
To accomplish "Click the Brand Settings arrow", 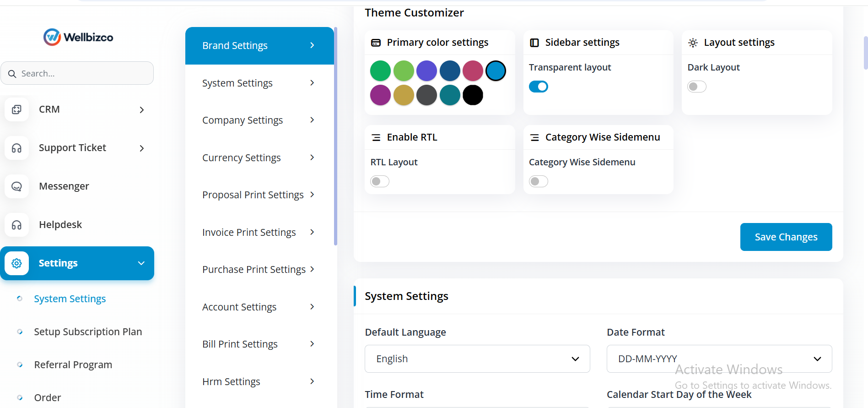I will 312,45.
